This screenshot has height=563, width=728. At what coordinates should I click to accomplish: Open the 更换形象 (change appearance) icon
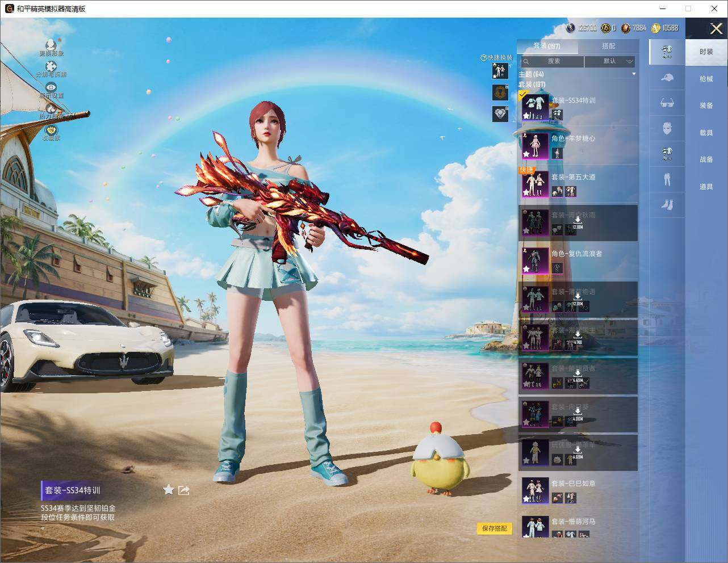pyautogui.click(x=51, y=45)
